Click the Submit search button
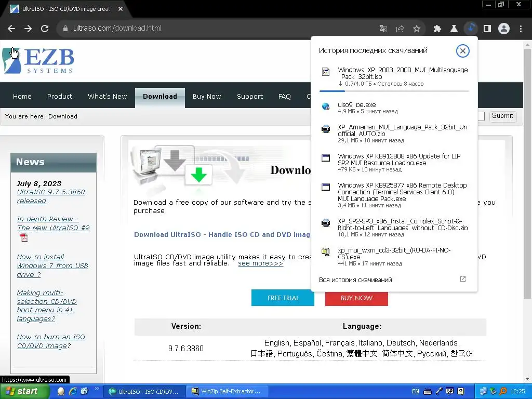Viewport: 532px width, 399px height. (502, 116)
